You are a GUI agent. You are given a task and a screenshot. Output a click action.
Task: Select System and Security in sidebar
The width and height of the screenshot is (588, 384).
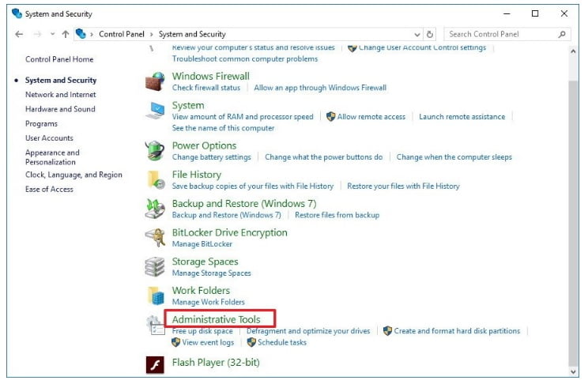click(61, 81)
